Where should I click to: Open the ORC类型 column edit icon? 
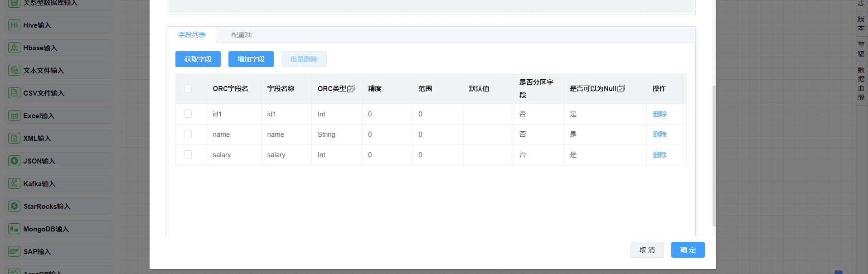(351, 89)
